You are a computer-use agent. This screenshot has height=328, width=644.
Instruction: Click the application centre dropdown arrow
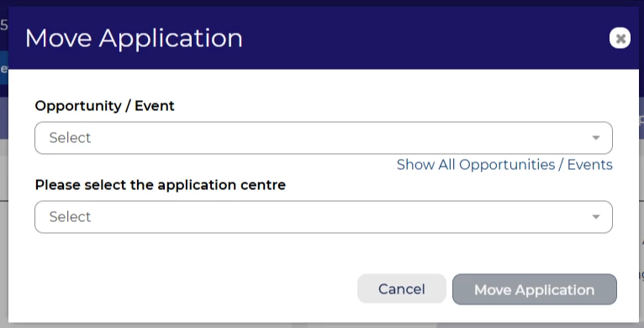[x=596, y=217]
